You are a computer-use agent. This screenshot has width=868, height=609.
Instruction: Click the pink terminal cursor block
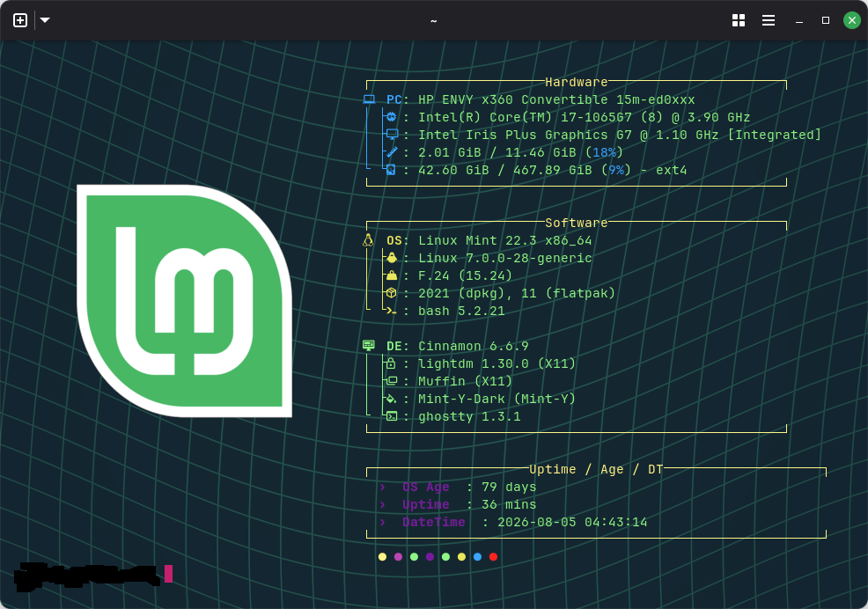click(x=169, y=574)
